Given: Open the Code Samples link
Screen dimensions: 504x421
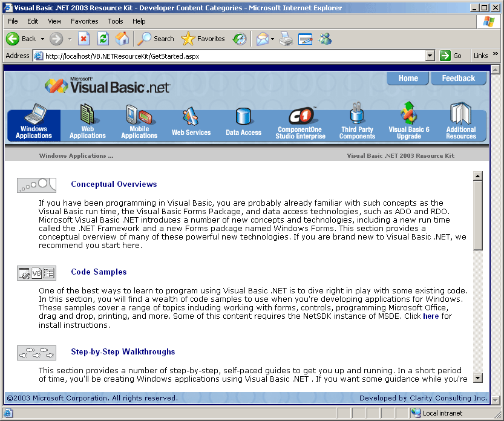Looking at the screenshot, I should [x=99, y=272].
